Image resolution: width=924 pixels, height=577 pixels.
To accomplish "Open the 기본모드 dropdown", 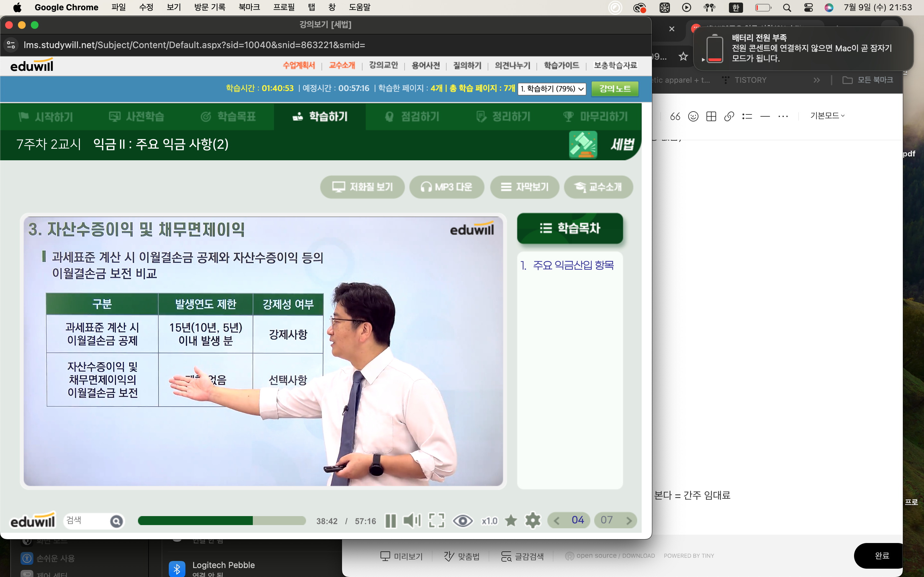I will tap(827, 116).
